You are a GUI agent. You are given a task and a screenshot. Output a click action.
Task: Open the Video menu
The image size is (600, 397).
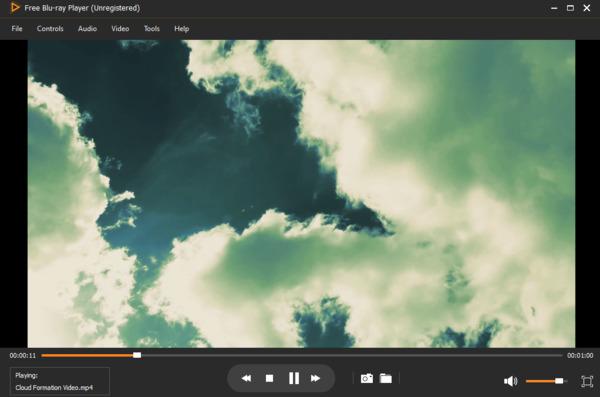pyautogui.click(x=120, y=29)
